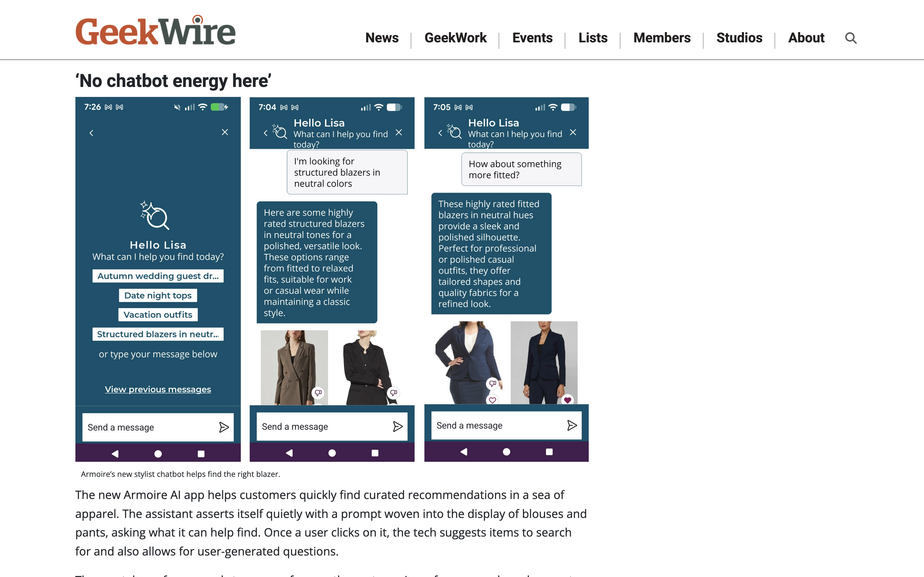Tap Android back triangle in 7:26 screen

tap(115, 453)
